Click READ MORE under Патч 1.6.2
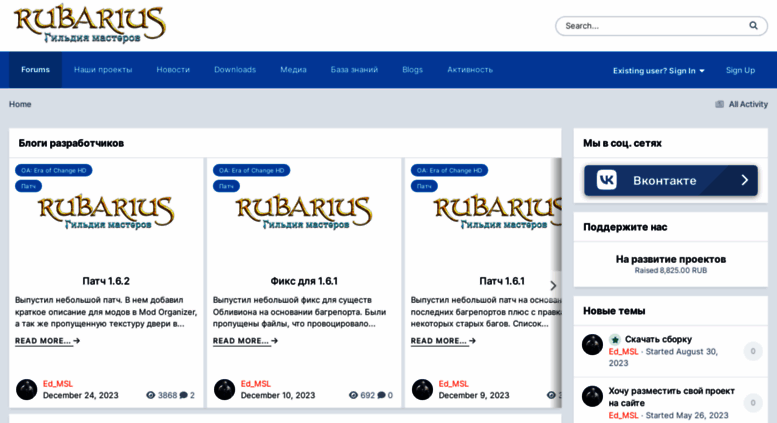777x423 pixels. point(47,341)
